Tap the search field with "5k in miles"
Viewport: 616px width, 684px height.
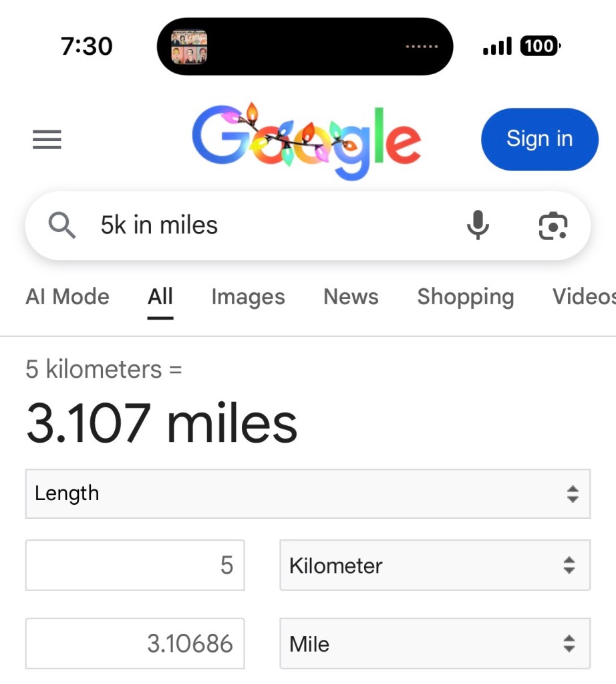tap(267, 225)
